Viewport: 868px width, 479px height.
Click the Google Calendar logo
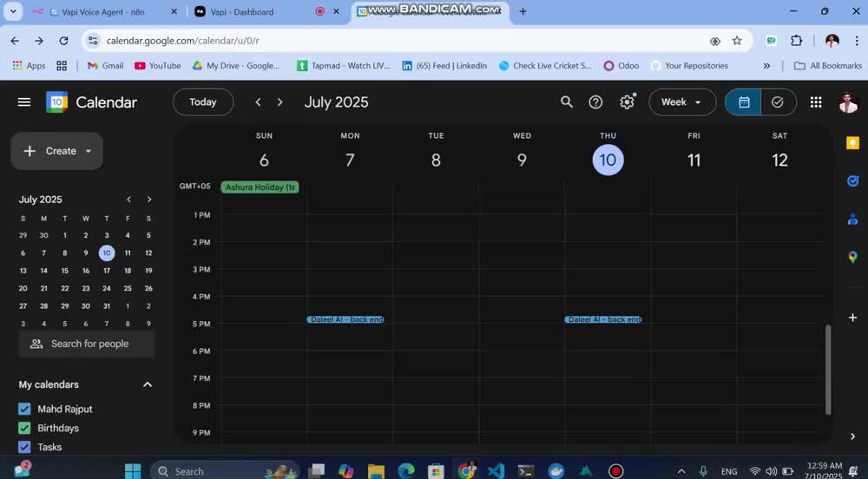click(56, 102)
